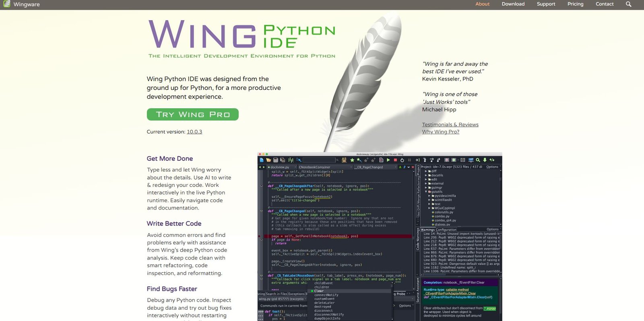644x321 pixels.
Task: Click the Get More Done heading
Action: pos(169,159)
